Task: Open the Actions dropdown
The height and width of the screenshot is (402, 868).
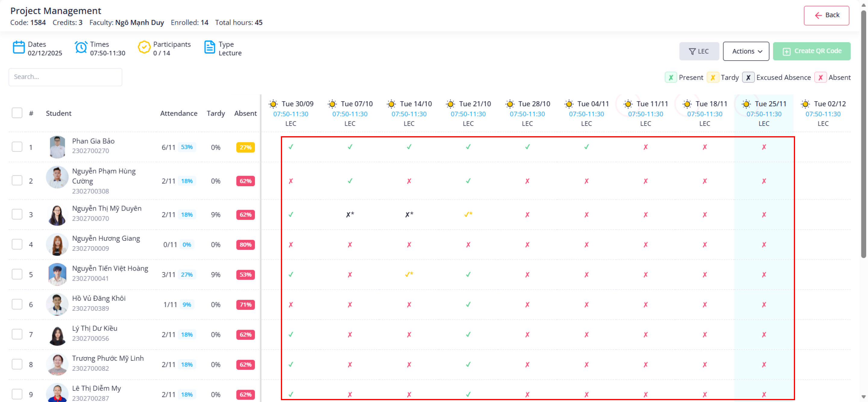Action: [x=746, y=51]
